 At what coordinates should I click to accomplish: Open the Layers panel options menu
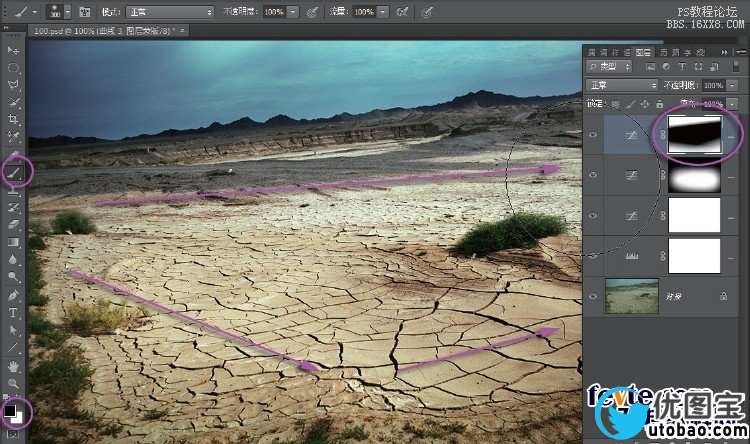[742, 52]
